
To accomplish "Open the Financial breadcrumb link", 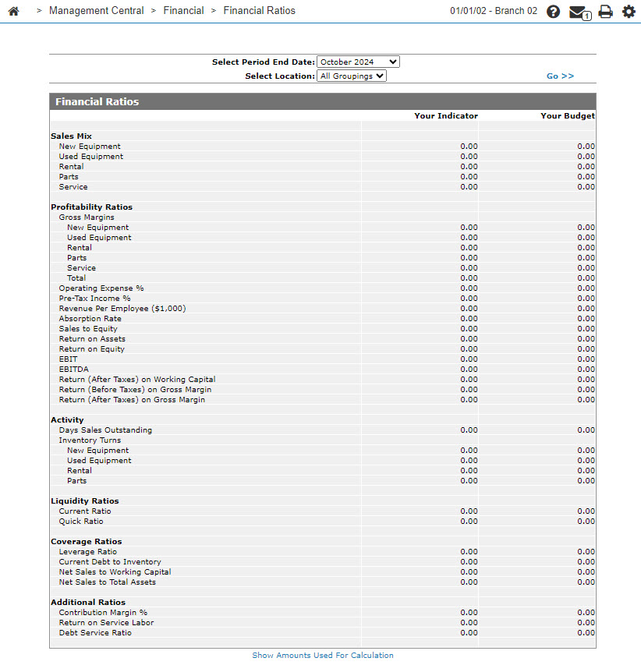I will pyautogui.click(x=183, y=11).
